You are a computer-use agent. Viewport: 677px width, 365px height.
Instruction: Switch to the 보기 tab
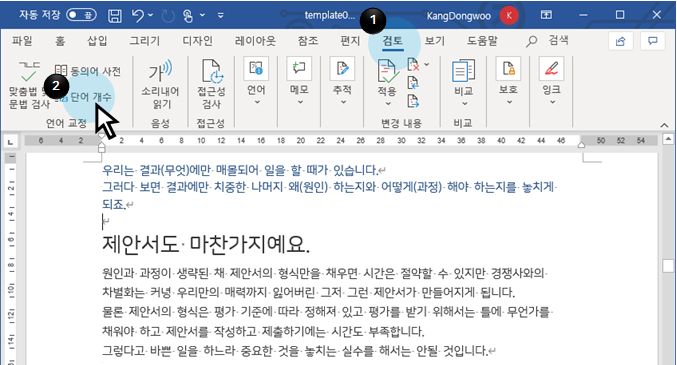tap(435, 41)
